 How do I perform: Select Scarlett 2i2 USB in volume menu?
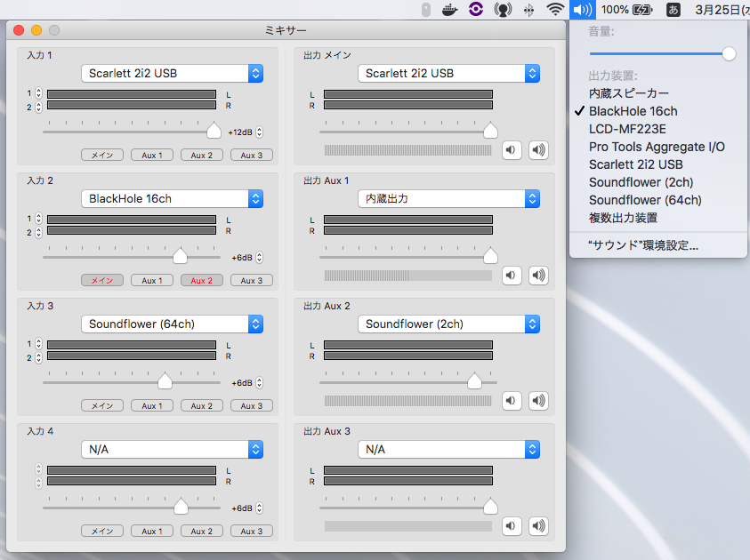[x=658, y=164]
